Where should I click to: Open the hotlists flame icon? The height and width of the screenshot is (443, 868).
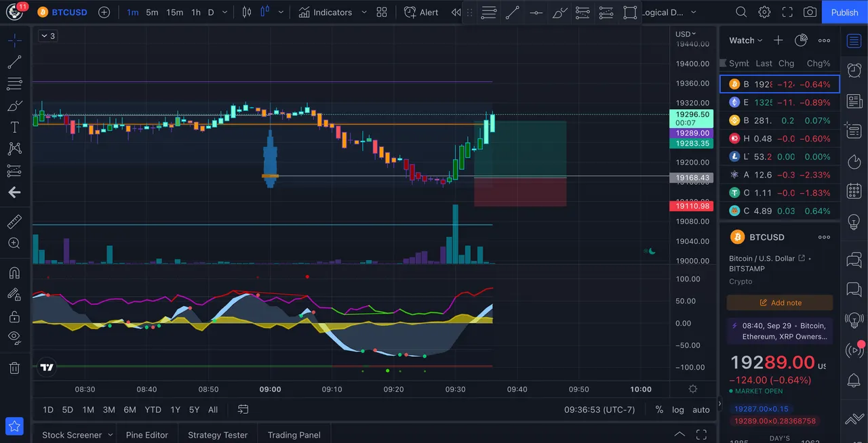coord(854,161)
